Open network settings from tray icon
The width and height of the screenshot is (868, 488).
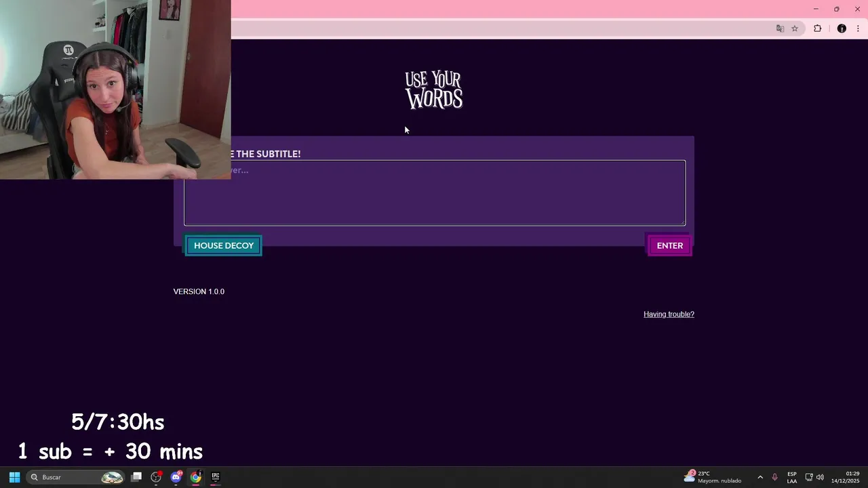pyautogui.click(x=809, y=477)
